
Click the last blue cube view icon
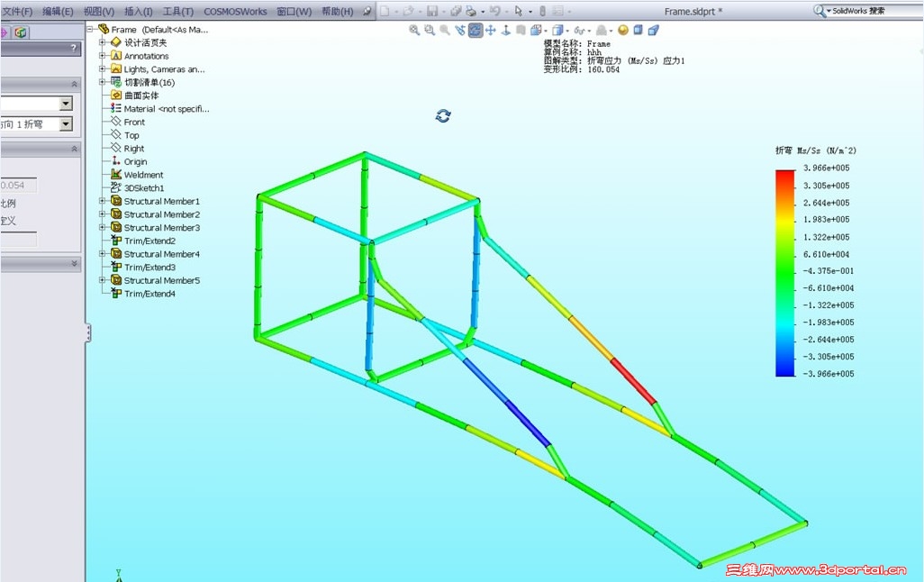pos(654,30)
